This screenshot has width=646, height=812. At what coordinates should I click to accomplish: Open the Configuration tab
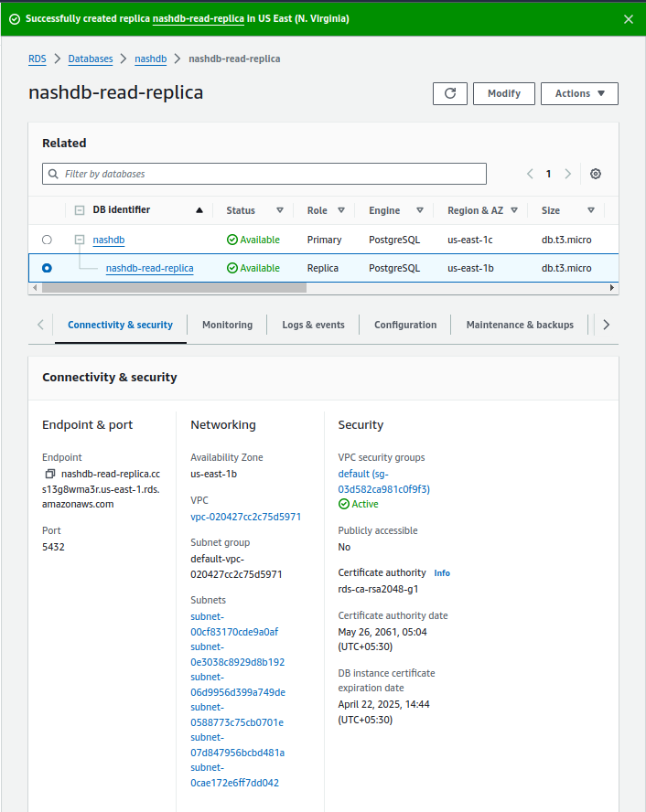pyautogui.click(x=405, y=325)
